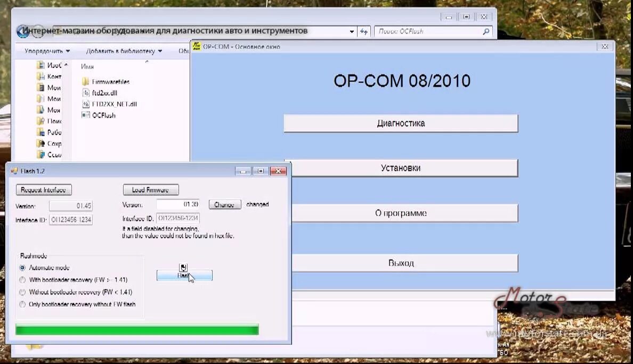This screenshot has width=633, height=364.
Task: Click the Имя column header
Action: coord(87,67)
